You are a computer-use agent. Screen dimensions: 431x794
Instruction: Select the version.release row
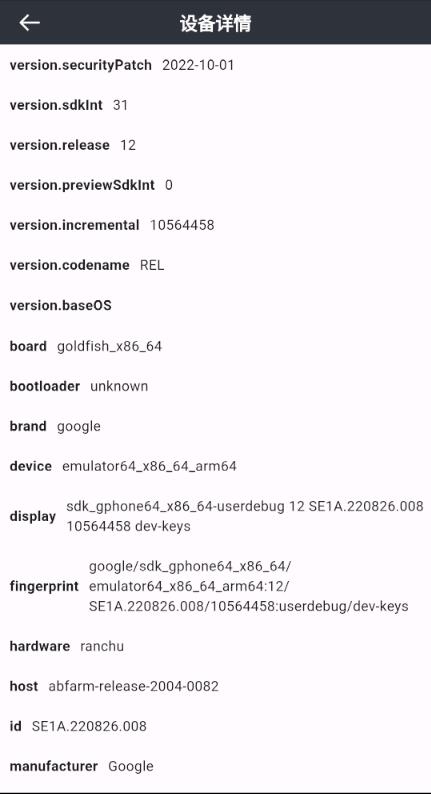coord(215,145)
